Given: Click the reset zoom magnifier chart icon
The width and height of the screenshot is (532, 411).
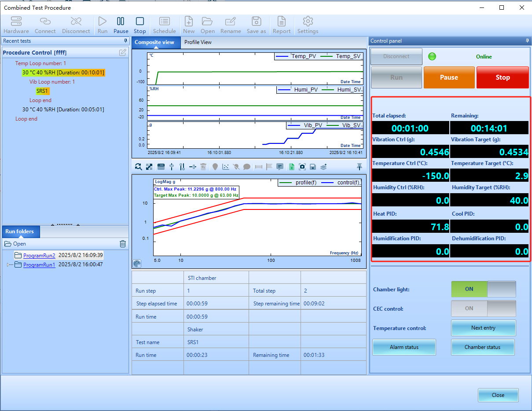Looking at the screenshot, I should (139, 167).
